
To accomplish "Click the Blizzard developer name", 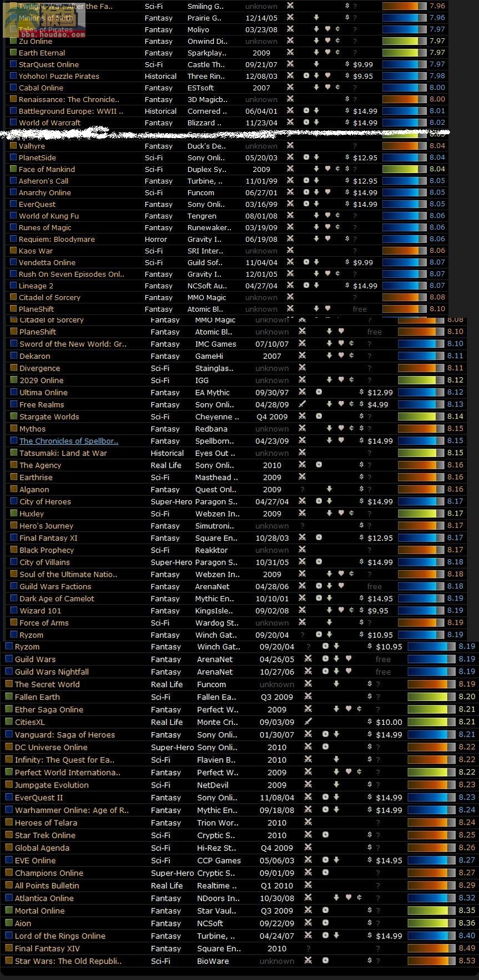I will tap(204, 123).
